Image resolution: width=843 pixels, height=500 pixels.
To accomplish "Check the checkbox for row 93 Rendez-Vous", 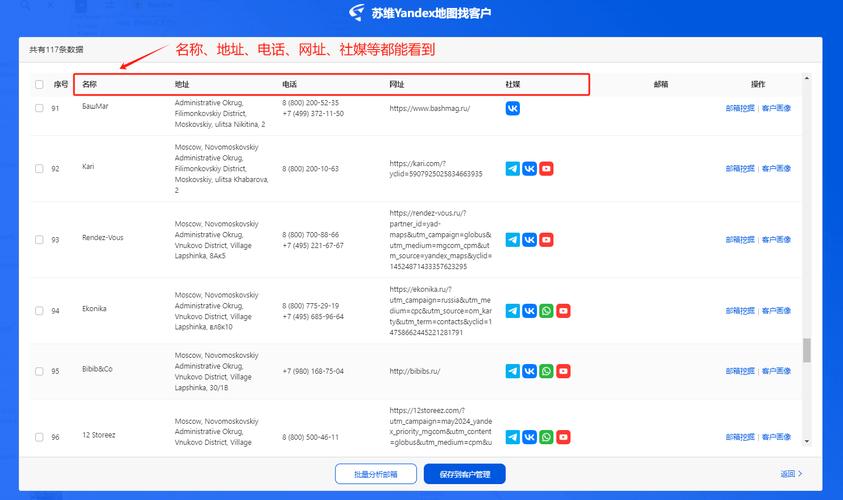I will pos(39,240).
